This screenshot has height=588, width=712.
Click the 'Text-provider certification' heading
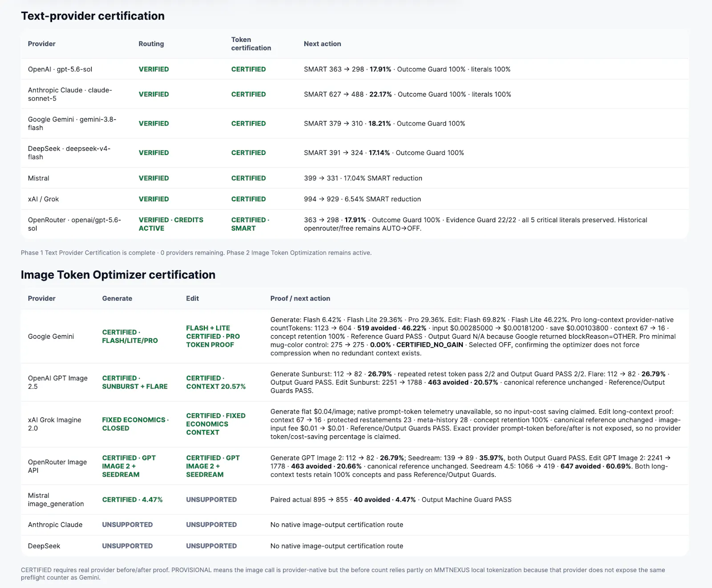tap(93, 16)
